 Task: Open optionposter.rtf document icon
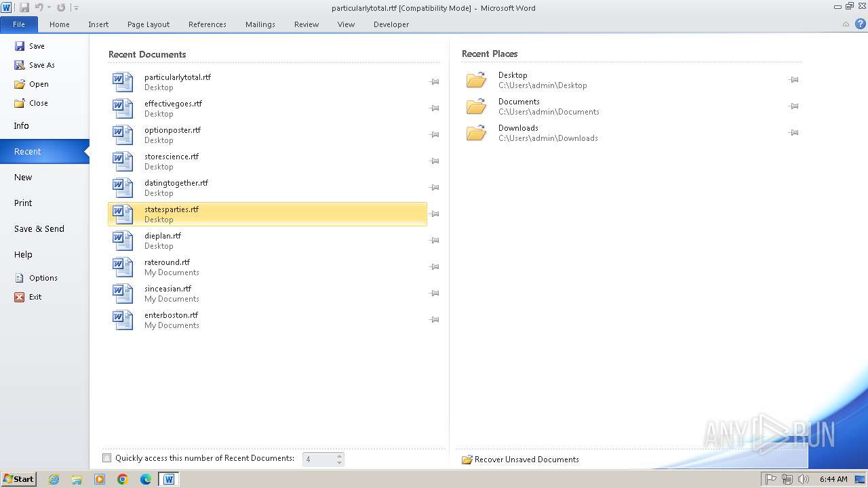tap(123, 135)
